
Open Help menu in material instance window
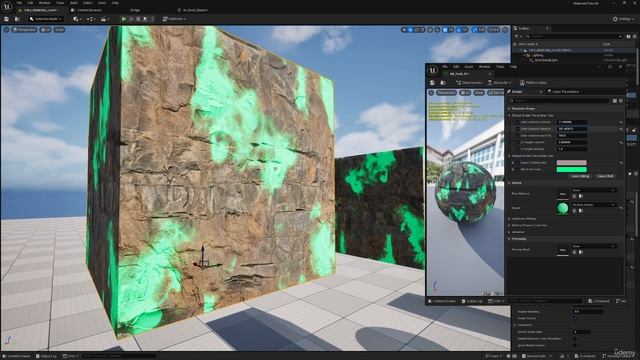tap(513, 67)
